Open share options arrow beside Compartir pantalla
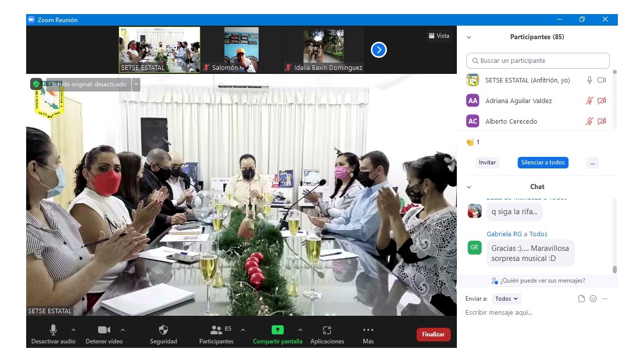644x362 pixels. click(x=300, y=330)
